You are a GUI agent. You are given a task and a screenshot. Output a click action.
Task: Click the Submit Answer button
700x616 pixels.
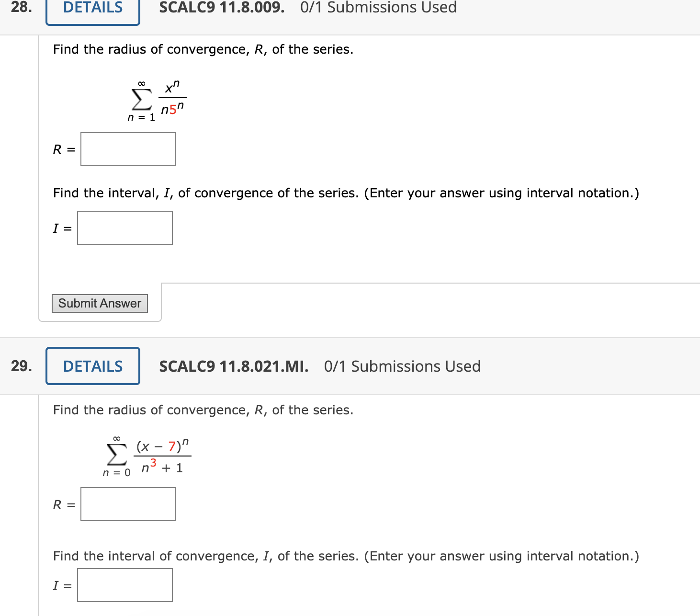(x=99, y=303)
